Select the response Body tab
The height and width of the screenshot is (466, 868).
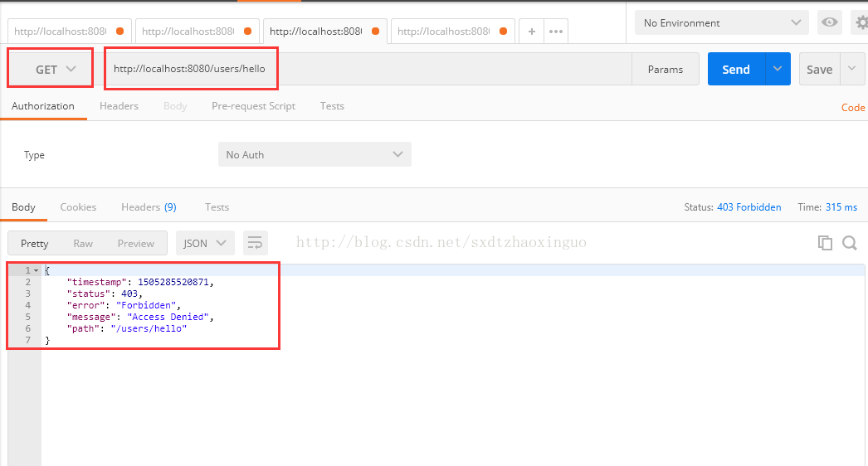(23, 207)
